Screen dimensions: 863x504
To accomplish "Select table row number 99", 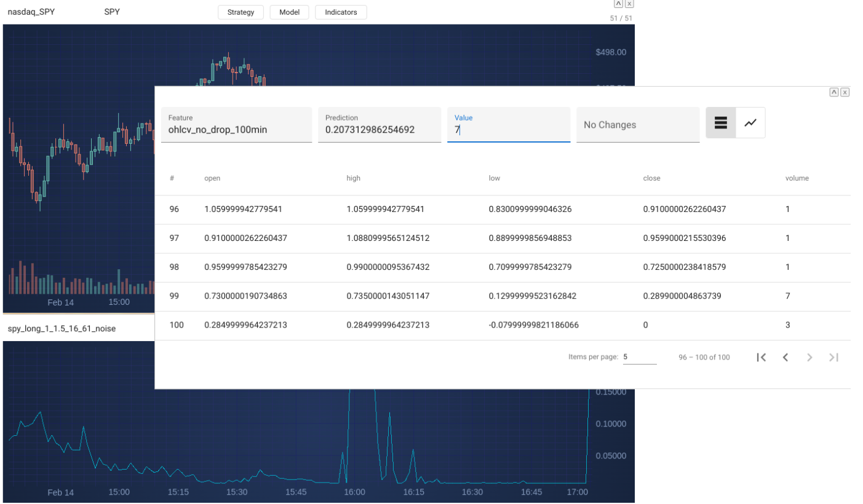I will point(174,296).
